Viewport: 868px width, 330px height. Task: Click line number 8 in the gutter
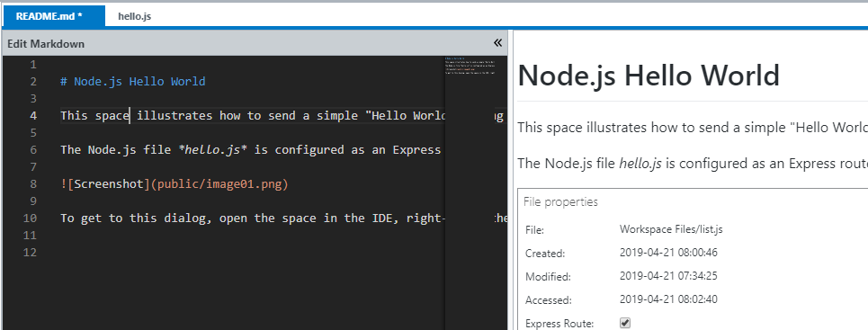[x=34, y=183]
